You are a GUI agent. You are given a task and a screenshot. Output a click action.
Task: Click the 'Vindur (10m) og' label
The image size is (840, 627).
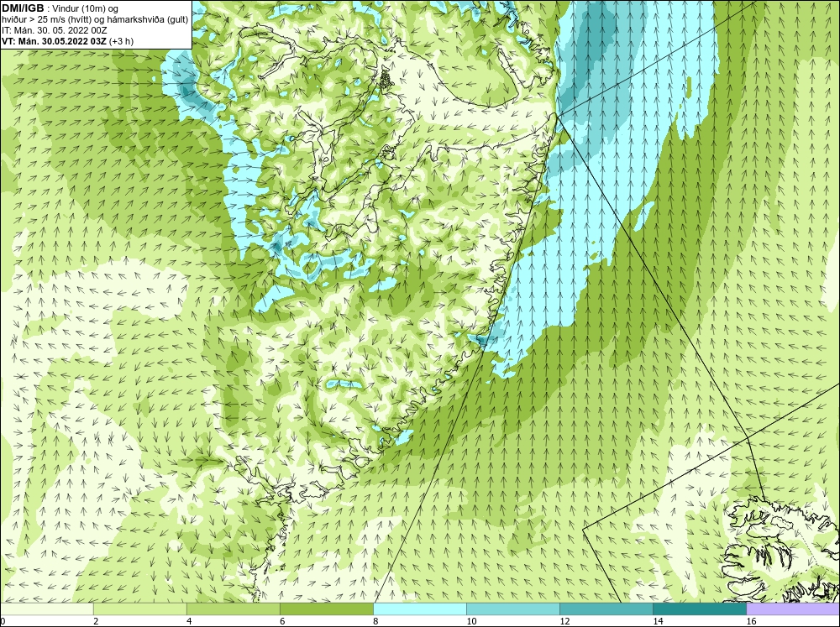(x=87, y=8)
